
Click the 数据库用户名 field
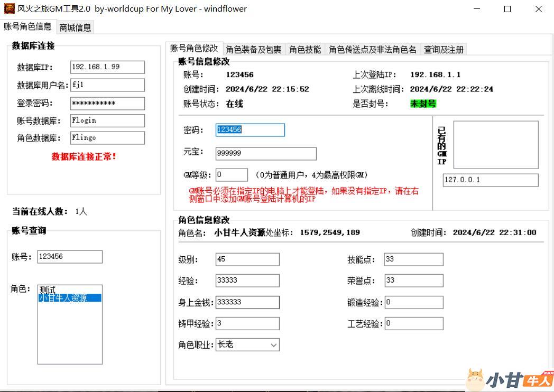click(x=107, y=85)
